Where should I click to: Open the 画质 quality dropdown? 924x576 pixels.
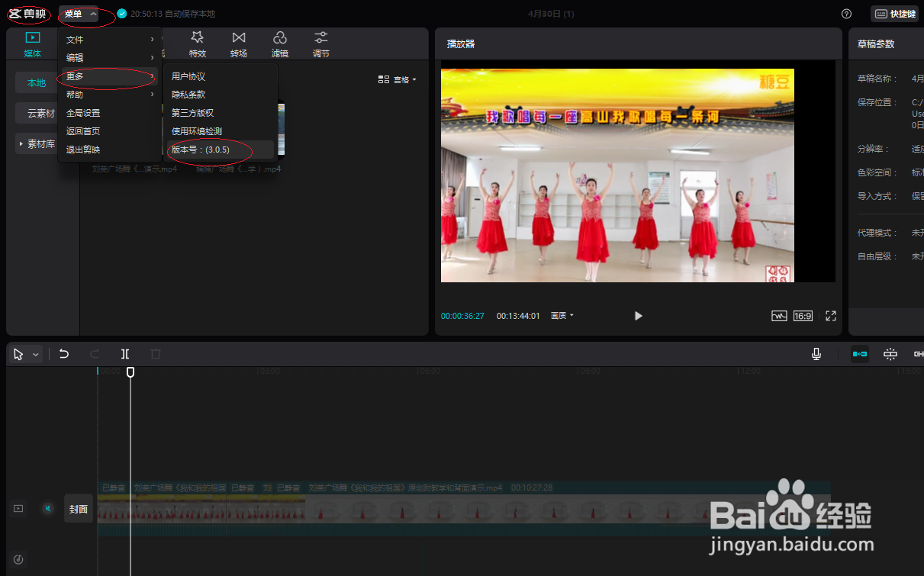click(562, 316)
